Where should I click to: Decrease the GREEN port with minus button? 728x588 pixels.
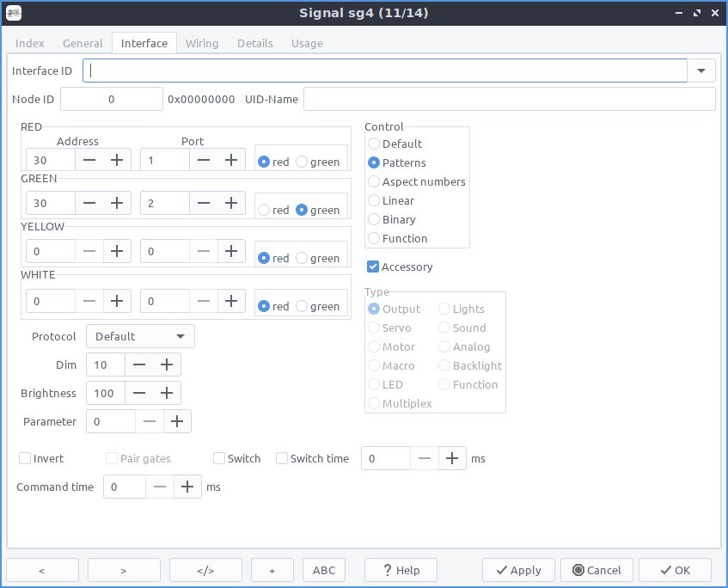click(204, 203)
